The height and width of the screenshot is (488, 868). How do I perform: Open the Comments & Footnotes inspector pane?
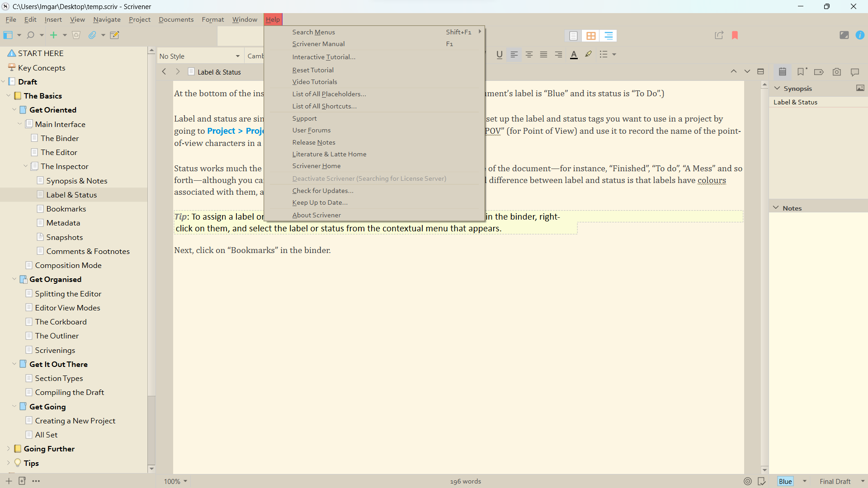click(x=855, y=72)
